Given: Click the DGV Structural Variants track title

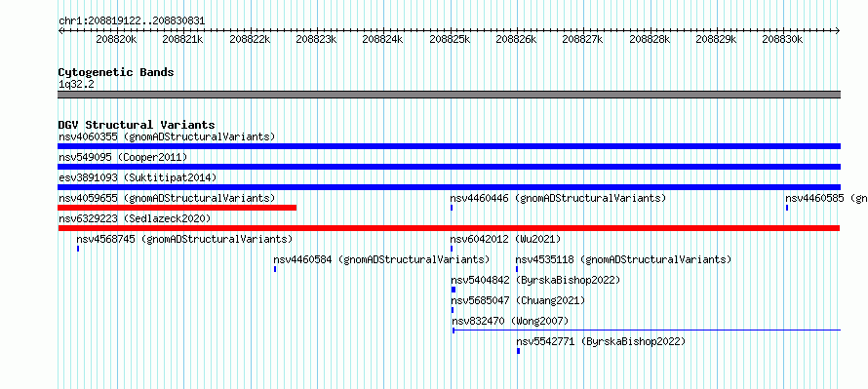Looking at the screenshot, I should [137, 125].
